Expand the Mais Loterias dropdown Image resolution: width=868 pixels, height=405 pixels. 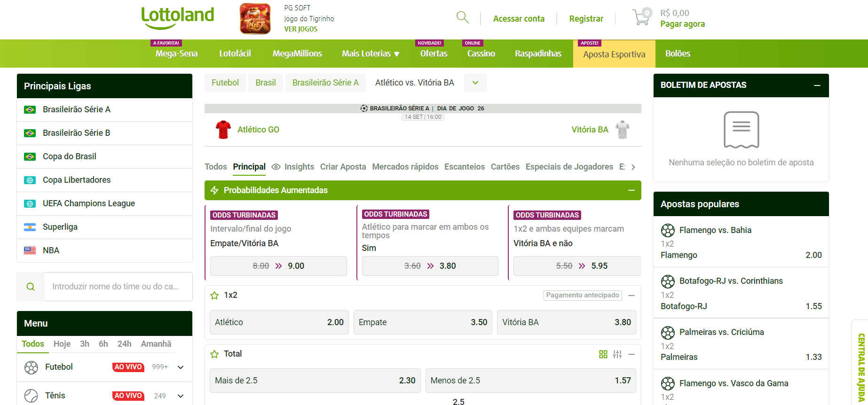point(371,54)
